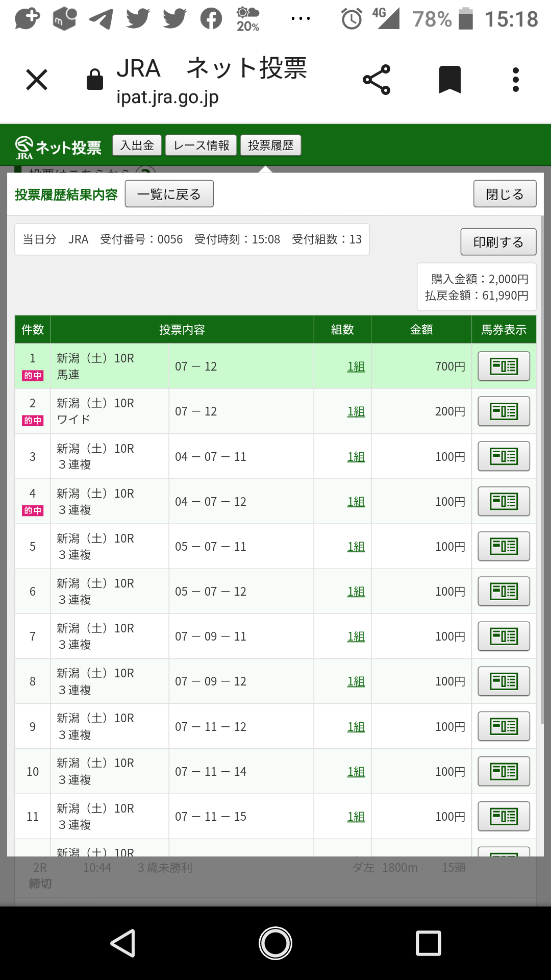551x980 pixels.
Task: Open ticket display icon for row 1 馬連
Action: coord(504,366)
